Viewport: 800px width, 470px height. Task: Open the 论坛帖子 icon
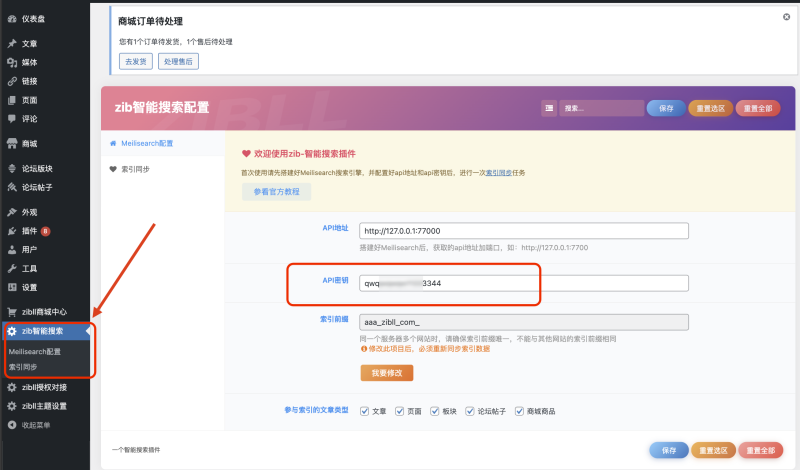click(12, 187)
